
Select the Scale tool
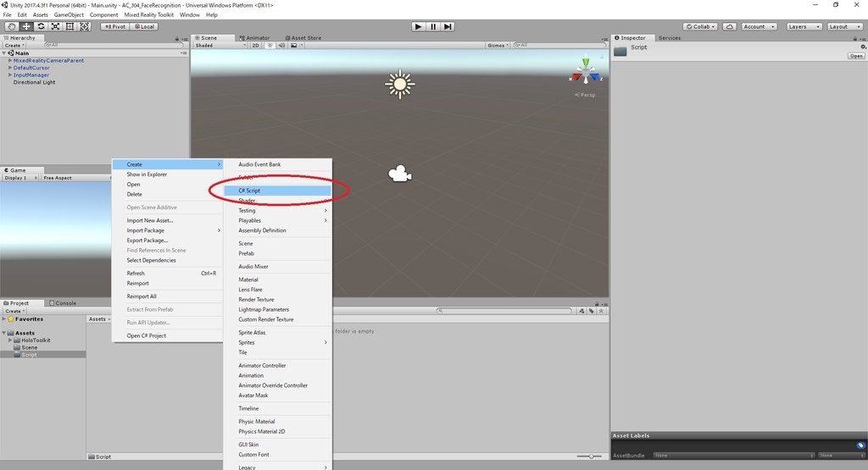55,26
